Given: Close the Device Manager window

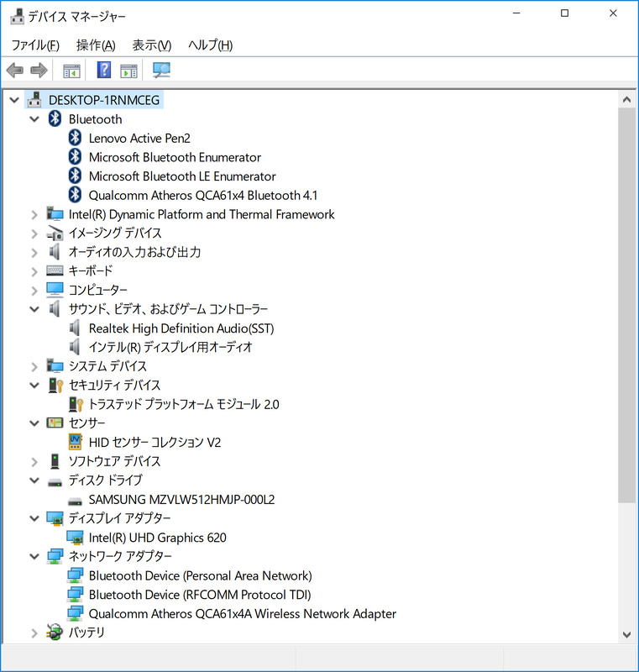Looking at the screenshot, I should [x=613, y=13].
